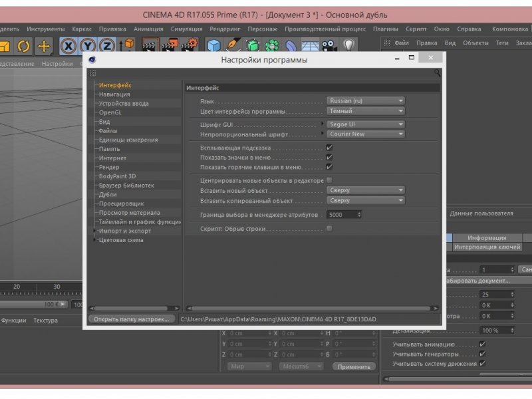Image resolution: width=532 pixels, height=399 pixels.
Task: Click the Floor environment icon
Action: click(310, 45)
